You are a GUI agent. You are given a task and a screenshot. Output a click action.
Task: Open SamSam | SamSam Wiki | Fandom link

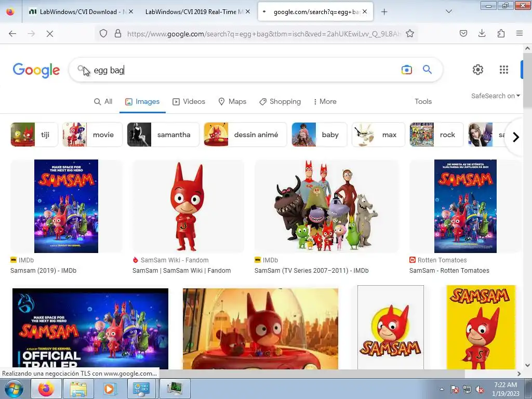coord(181,271)
